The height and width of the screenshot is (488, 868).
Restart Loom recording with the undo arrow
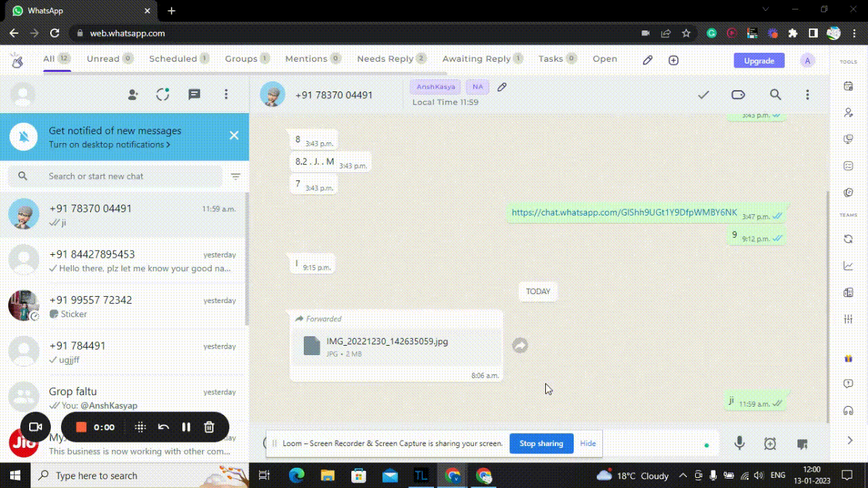163,427
